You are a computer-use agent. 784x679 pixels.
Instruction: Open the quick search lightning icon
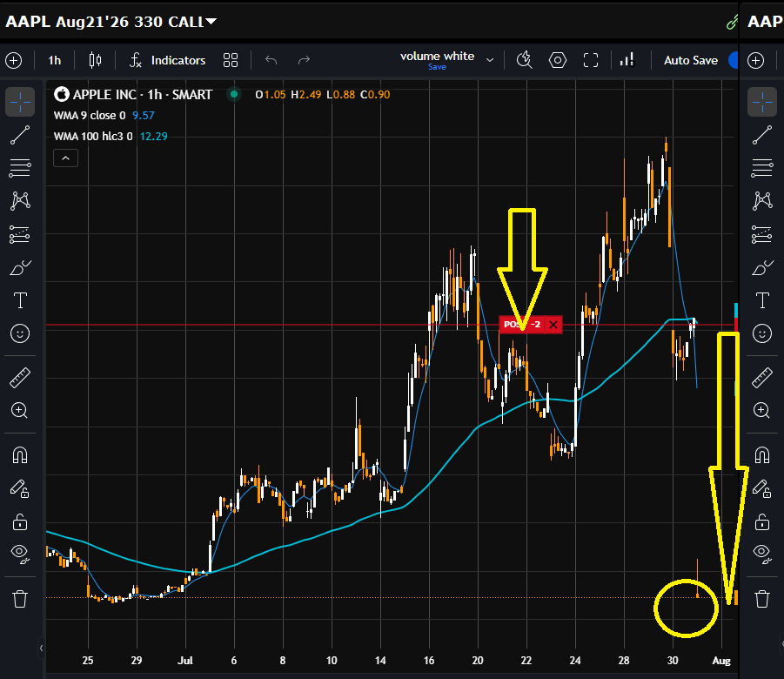524,60
